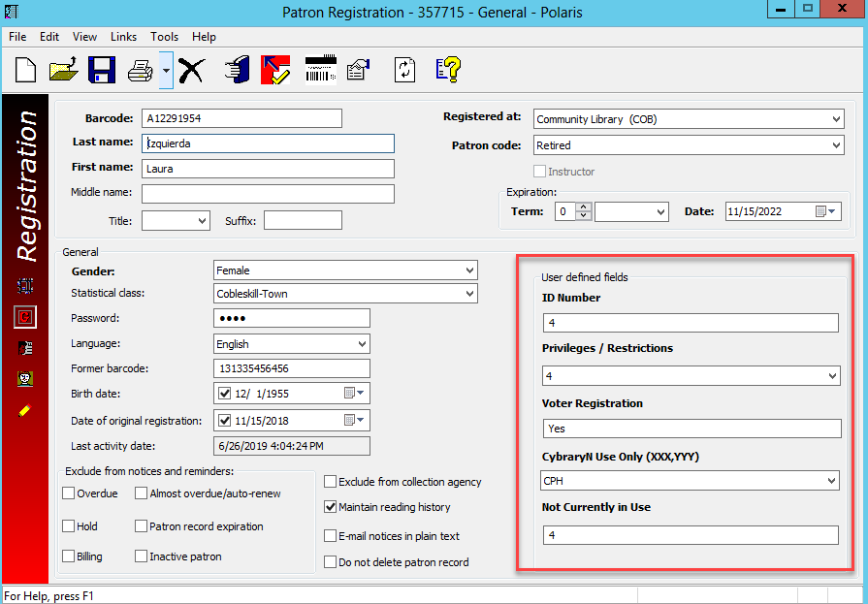Open the Tools menu

(164, 37)
